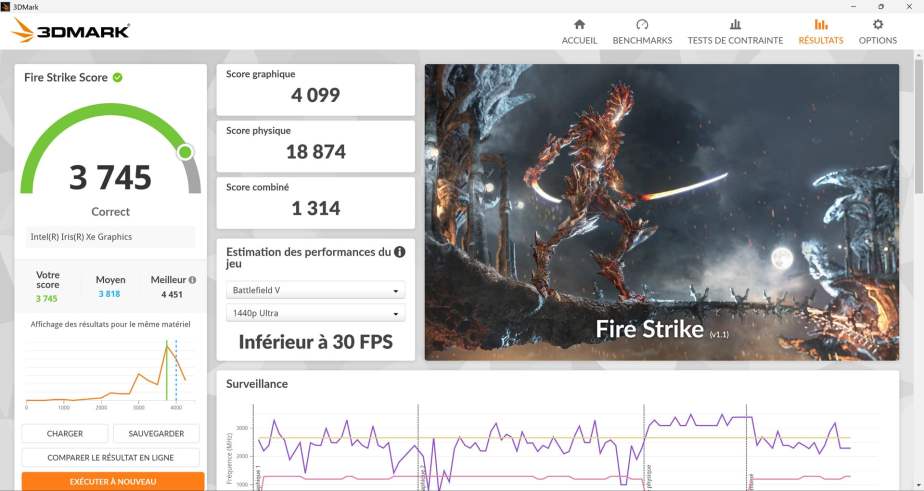Click the green validated score checkmark
The width and height of the screenshot is (924, 491).
[118, 77]
